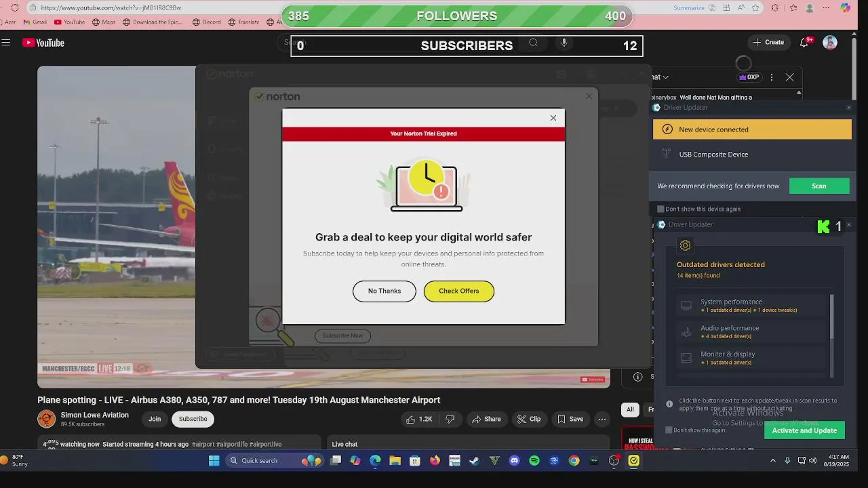Screen dimensions: 868x488
Task: Close the Norton trial expired dialog
Action: coord(553,118)
